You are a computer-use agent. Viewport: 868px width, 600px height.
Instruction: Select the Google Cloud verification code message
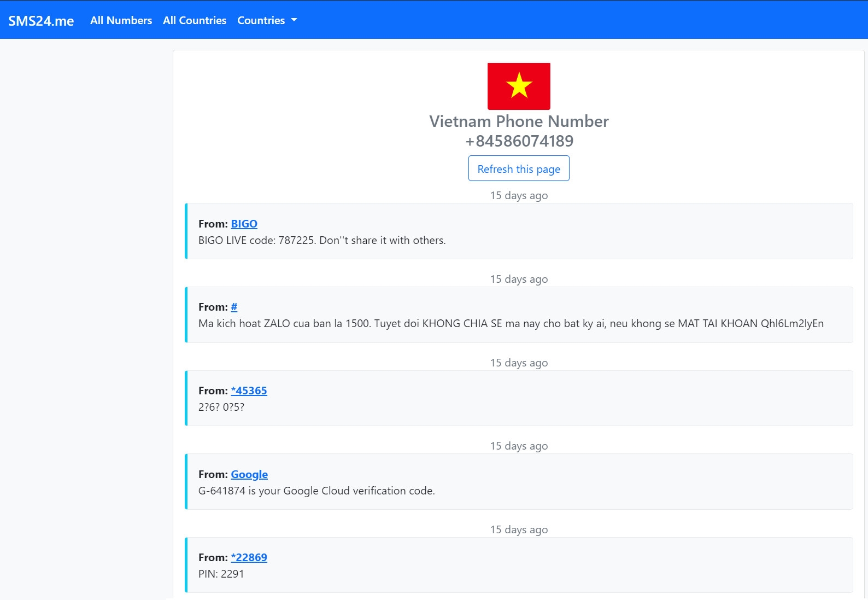(x=316, y=491)
